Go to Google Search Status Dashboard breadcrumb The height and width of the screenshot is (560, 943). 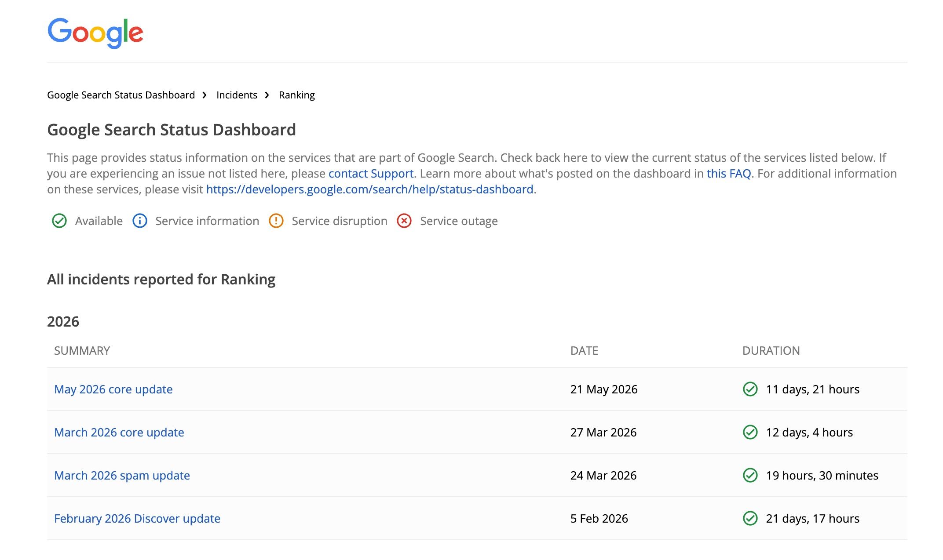tap(121, 95)
